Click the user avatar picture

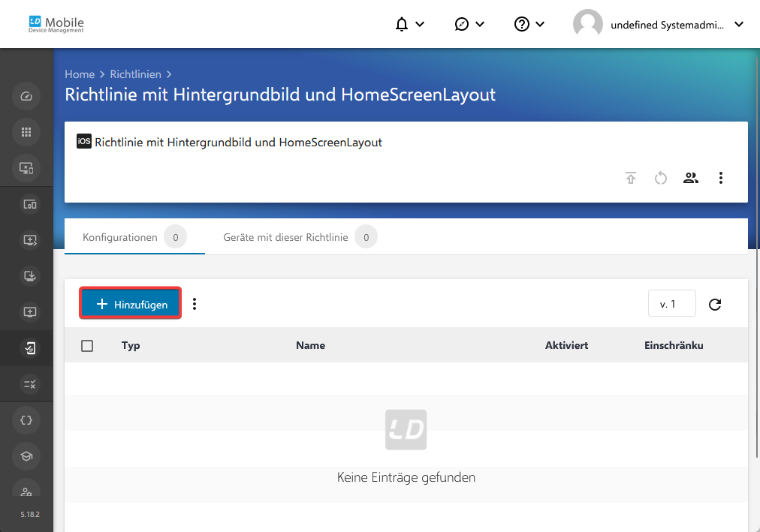pos(587,24)
